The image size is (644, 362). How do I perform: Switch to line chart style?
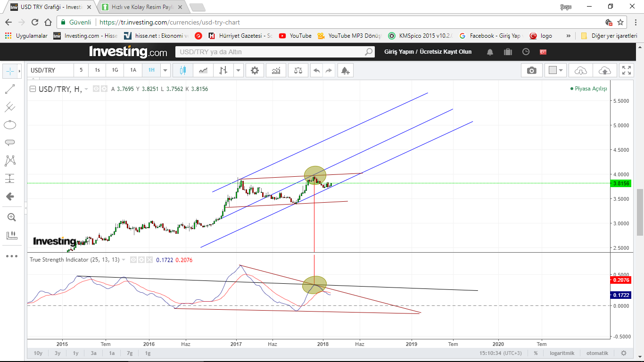(x=203, y=70)
